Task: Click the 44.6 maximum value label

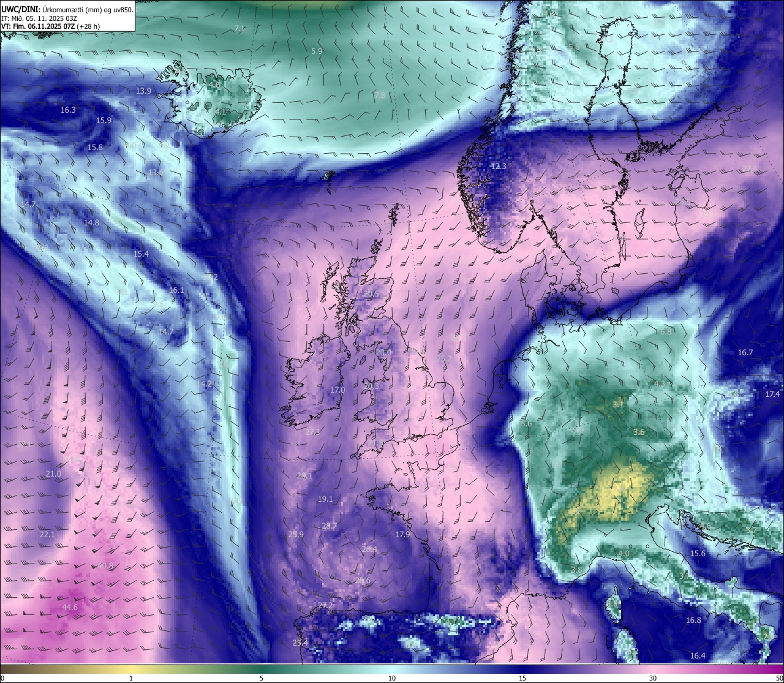Action: click(70, 608)
